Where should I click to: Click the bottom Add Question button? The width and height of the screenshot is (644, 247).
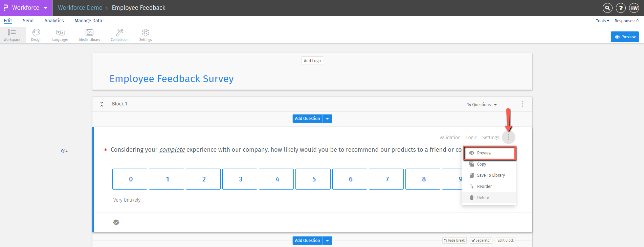(x=307, y=241)
